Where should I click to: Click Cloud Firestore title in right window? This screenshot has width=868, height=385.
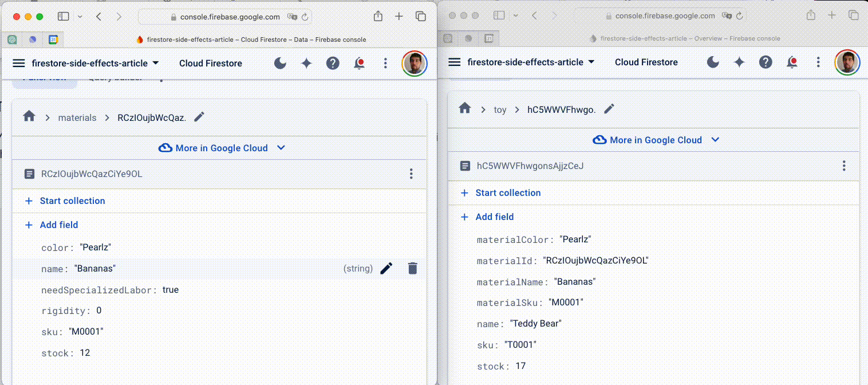[646, 62]
